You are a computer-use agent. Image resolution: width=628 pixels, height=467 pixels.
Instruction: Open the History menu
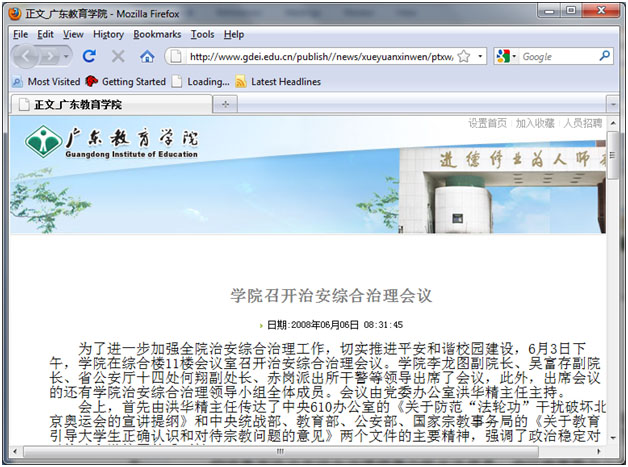pyautogui.click(x=108, y=34)
